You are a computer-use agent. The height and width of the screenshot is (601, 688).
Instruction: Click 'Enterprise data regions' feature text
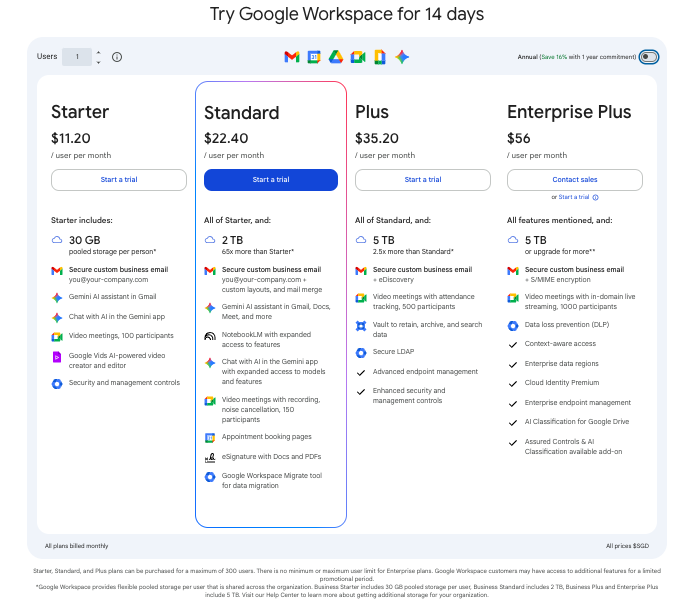562,364
